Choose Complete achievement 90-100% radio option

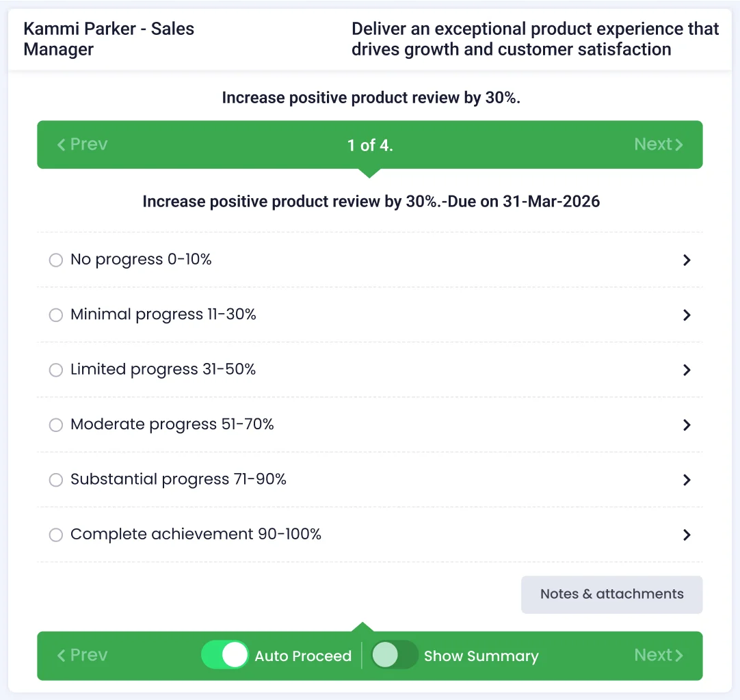(56, 535)
